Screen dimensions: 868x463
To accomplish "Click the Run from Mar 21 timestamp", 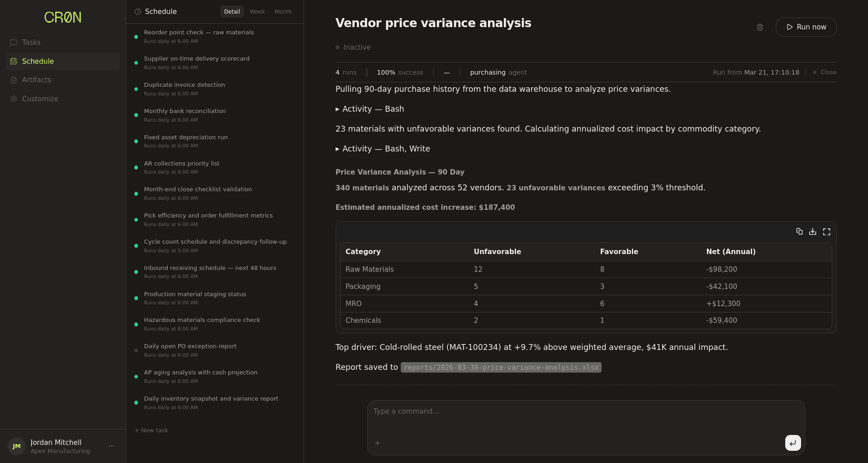I will click(756, 72).
